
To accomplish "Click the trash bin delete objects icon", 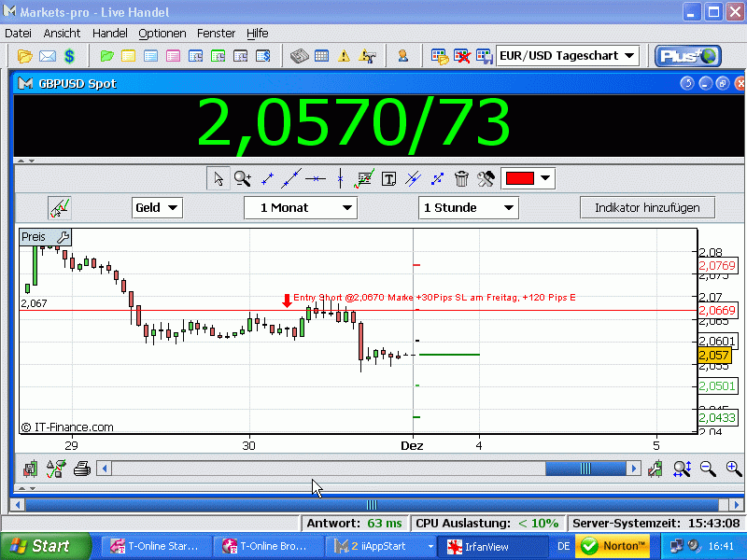I will tap(461, 178).
